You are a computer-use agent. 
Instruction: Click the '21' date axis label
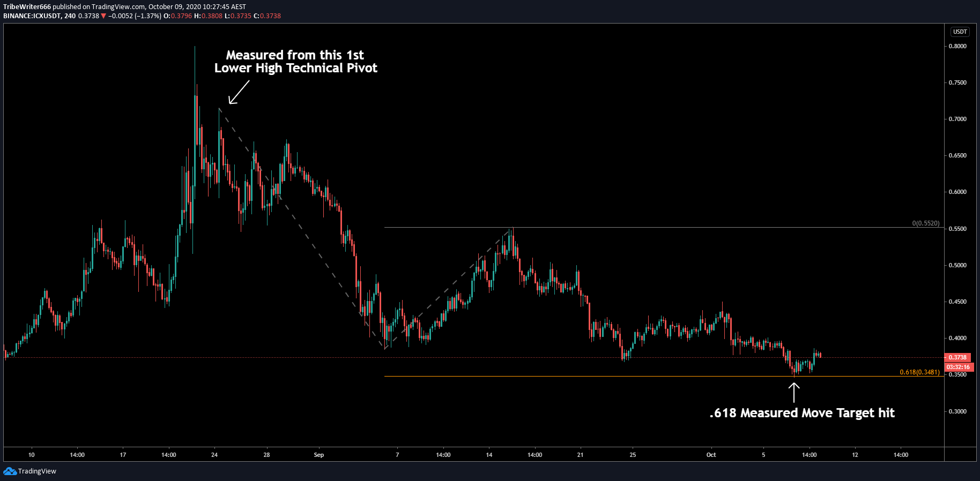pos(580,455)
